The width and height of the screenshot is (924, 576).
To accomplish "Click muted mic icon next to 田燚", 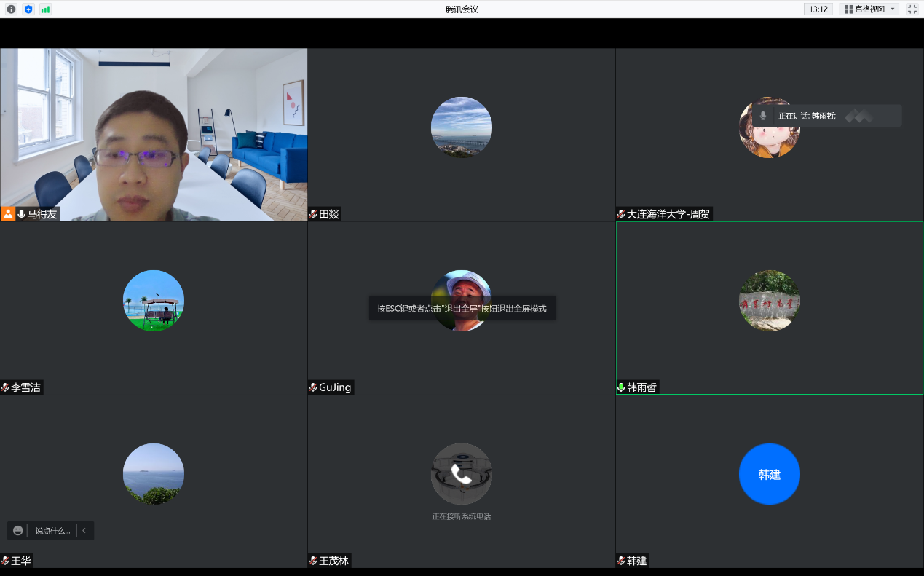I will point(313,214).
